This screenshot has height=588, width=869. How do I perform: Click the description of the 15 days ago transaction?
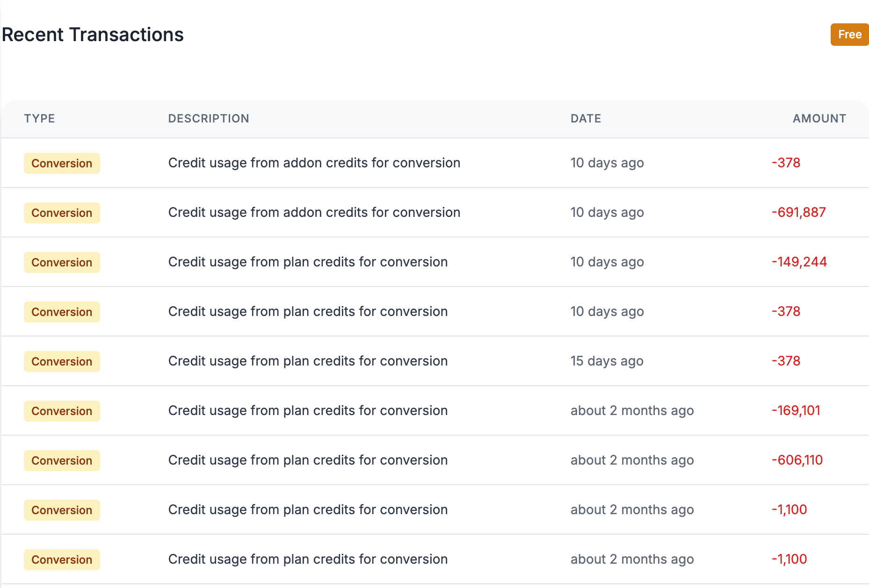point(308,361)
